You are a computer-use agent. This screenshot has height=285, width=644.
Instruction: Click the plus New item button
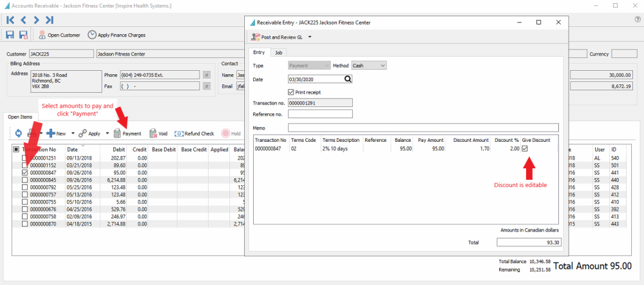point(56,133)
